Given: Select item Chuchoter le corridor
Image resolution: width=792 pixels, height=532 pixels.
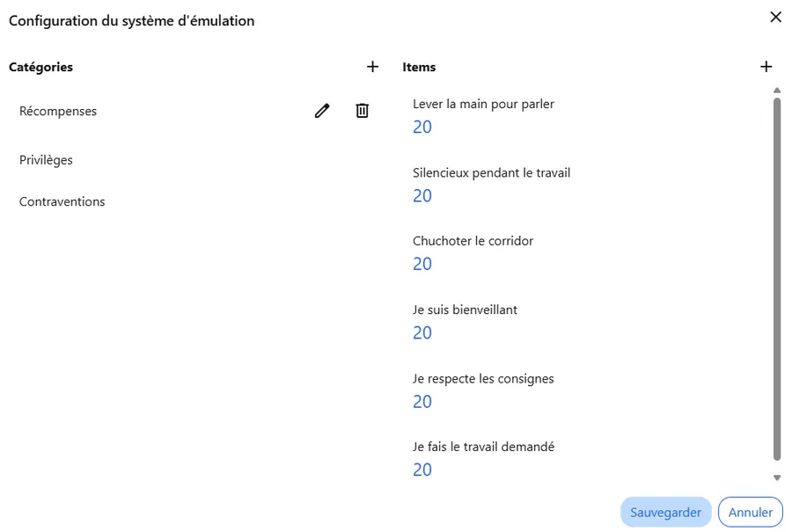Looking at the screenshot, I should tap(473, 241).
